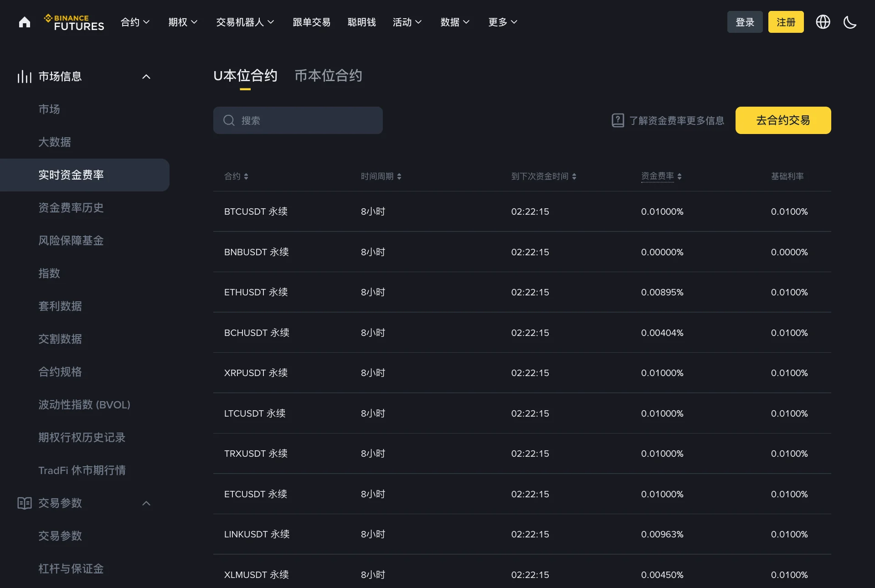Click the 注册 button
Viewport: 875px width, 588px height.
pos(786,22)
